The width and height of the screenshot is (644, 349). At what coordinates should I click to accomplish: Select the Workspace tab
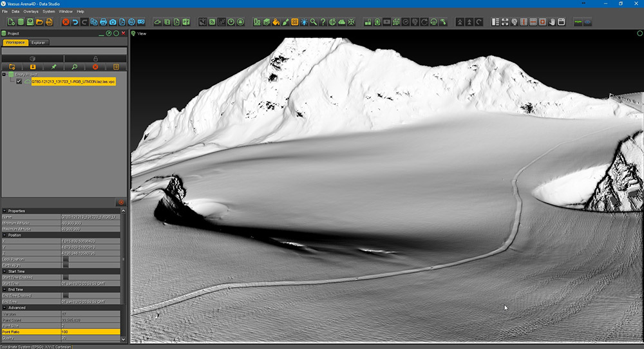[x=15, y=42]
